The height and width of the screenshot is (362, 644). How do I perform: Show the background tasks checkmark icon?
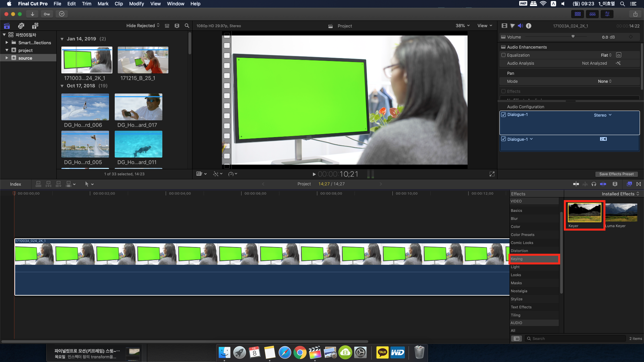tap(62, 14)
